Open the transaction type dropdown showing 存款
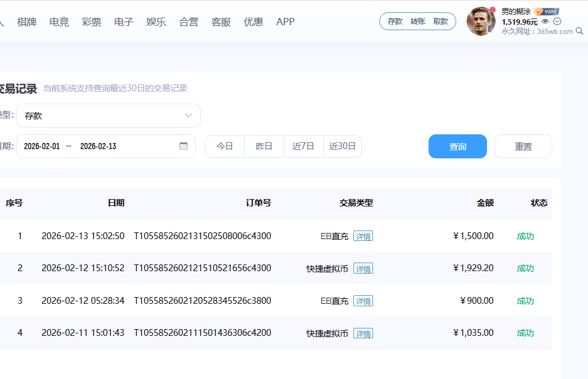Screen dimensions: 588x379 coord(108,115)
